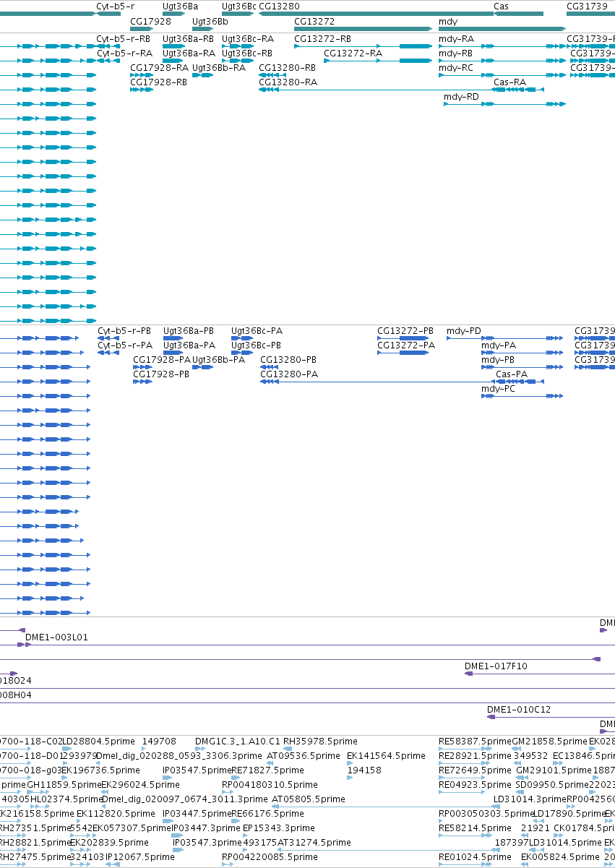Select transcript Ugt36Bc-RB
The height and width of the screenshot is (868, 615).
[x=247, y=53]
